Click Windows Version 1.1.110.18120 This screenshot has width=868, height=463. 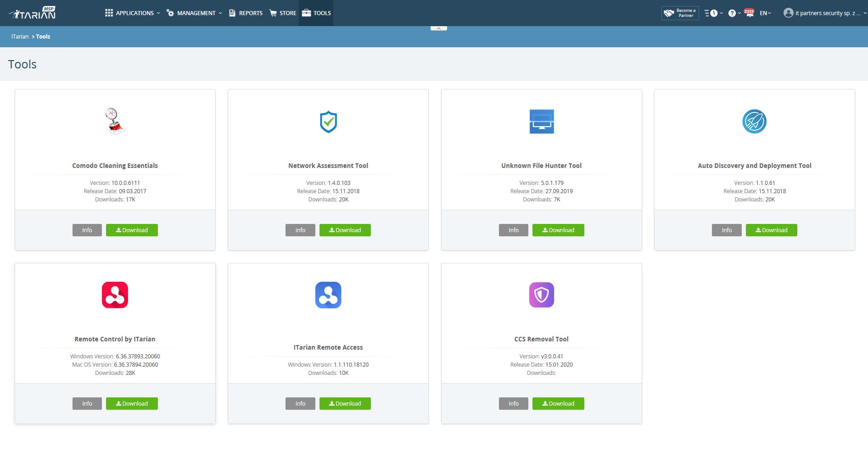click(351, 364)
